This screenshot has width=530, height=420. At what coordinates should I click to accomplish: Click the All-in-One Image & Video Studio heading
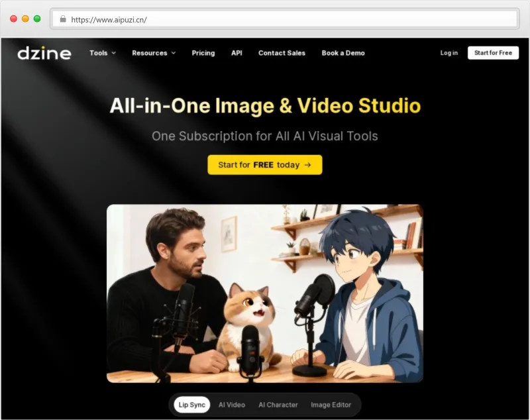265,105
